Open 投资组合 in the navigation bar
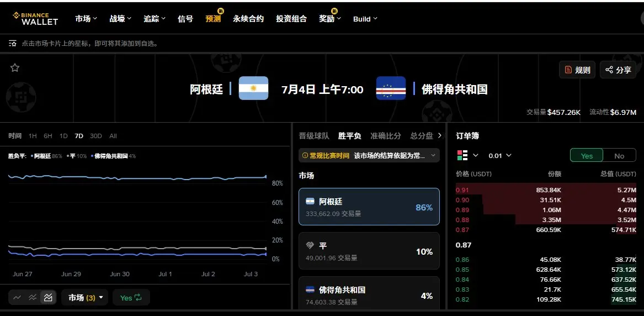 [x=291, y=18]
